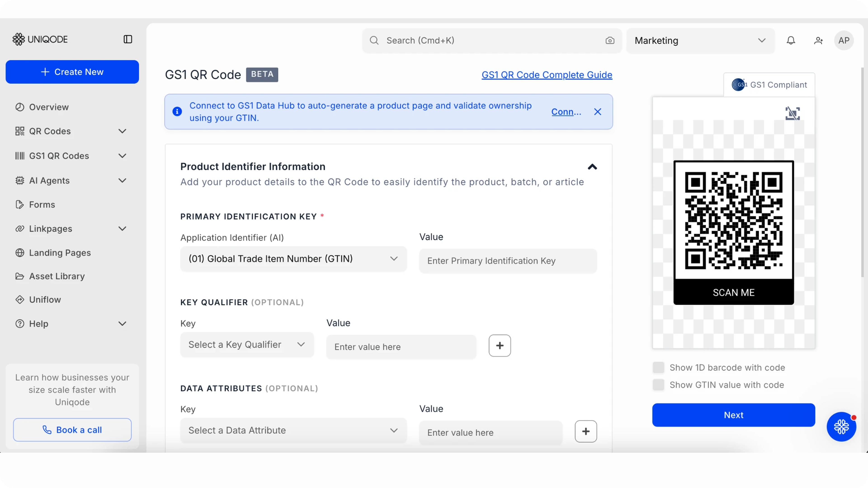The image size is (868, 488).
Task: Click the Asset Library folder icon
Action: pyautogui.click(x=20, y=276)
